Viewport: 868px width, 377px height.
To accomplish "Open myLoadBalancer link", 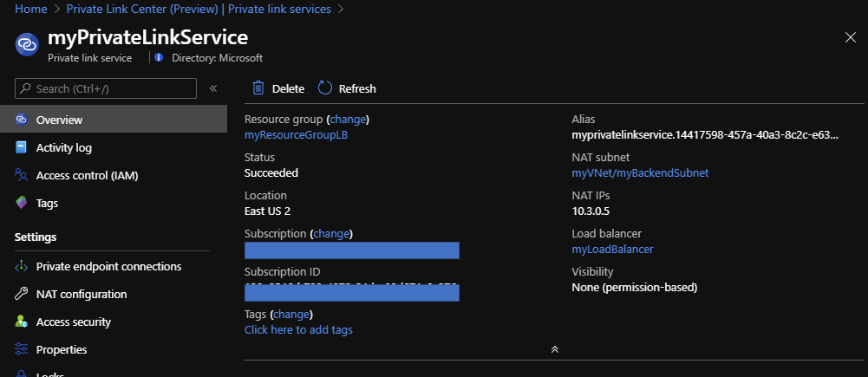I will click(612, 249).
